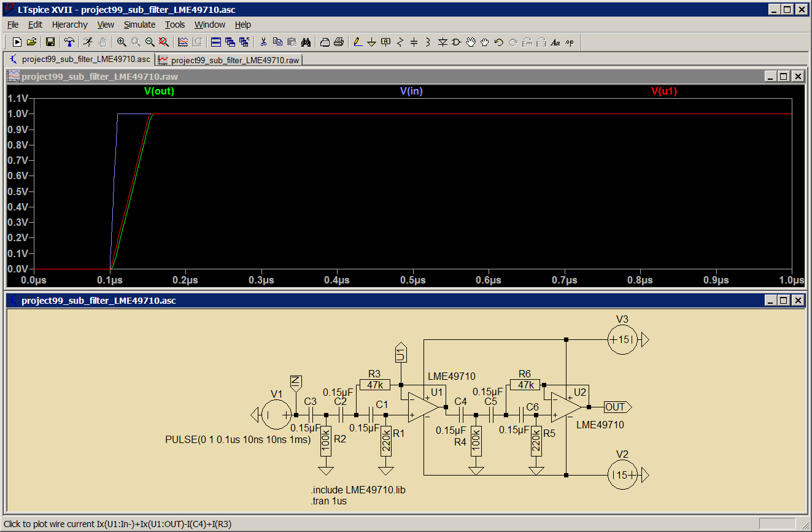The height and width of the screenshot is (532, 812).
Task: Click the V(out) trace label
Action: 160,91
